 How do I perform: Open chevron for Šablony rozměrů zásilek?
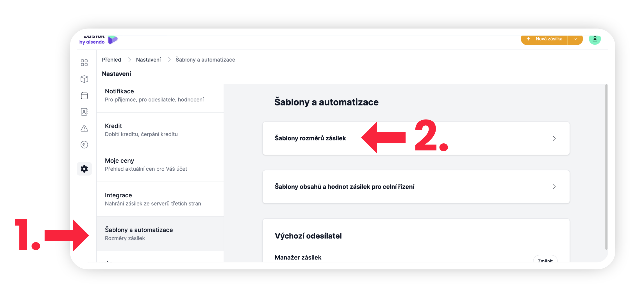(x=554, y=138)
